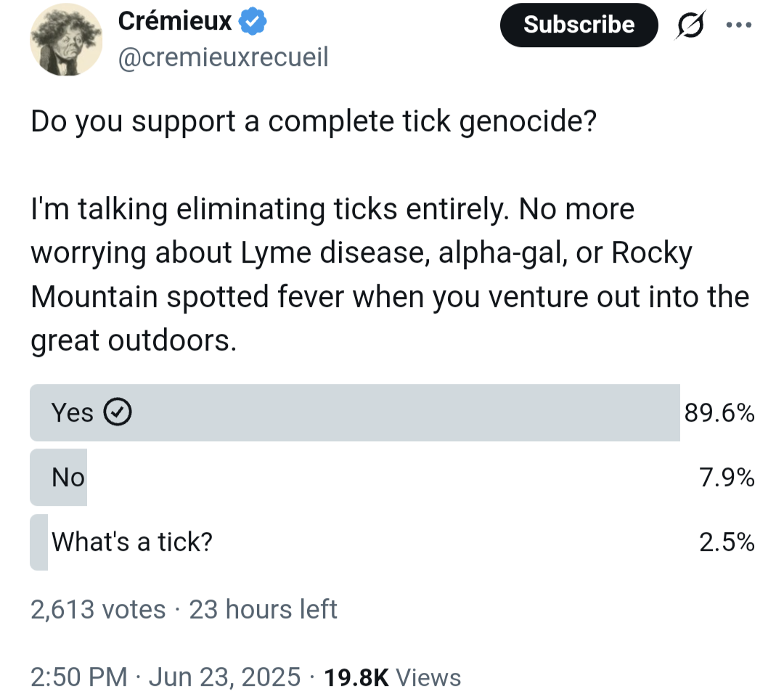Viewport: 784px width, 699px height.
Task: Click the tweet text about tick genocide
Action: [x=390, y=231]
